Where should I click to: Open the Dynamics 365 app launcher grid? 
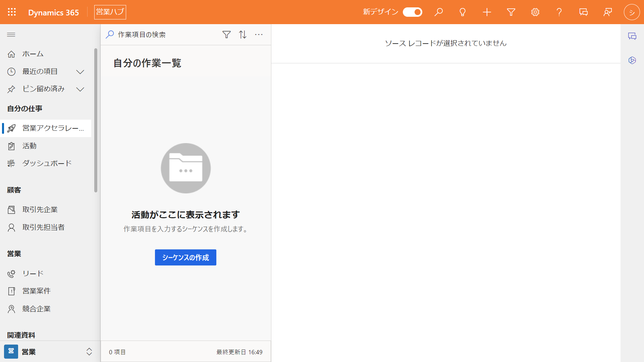(x=12, y=12)
